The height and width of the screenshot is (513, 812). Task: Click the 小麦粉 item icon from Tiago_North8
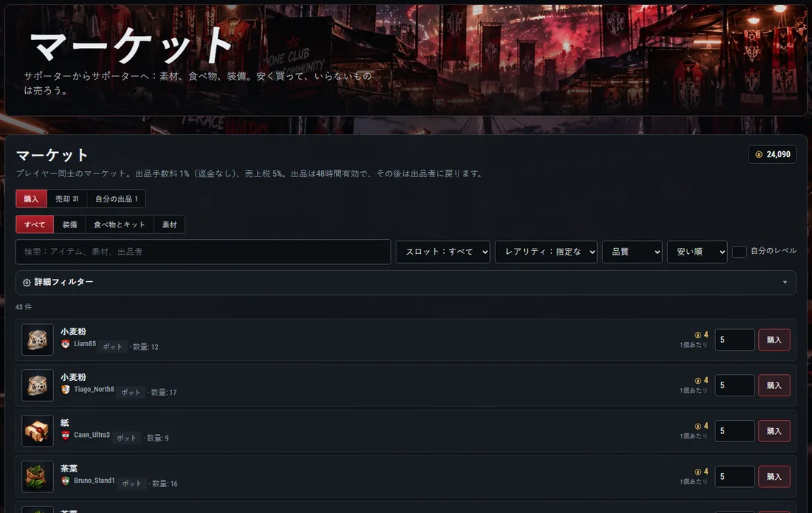coord(38,385)
